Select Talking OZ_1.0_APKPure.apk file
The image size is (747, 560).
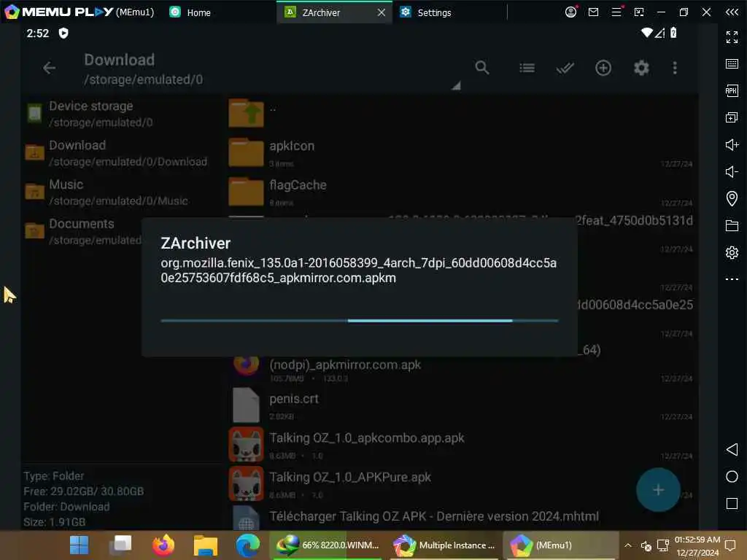[x=460, y=483]
